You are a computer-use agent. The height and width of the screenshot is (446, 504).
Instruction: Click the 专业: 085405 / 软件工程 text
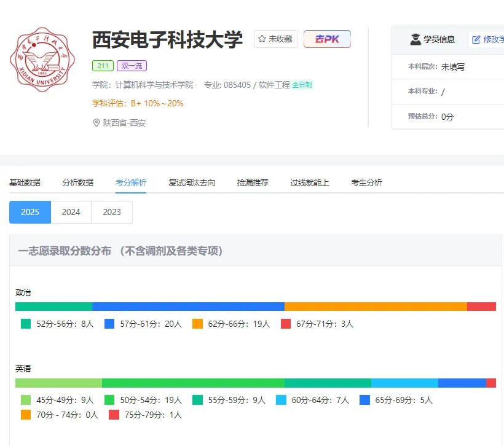coord(247,85)
